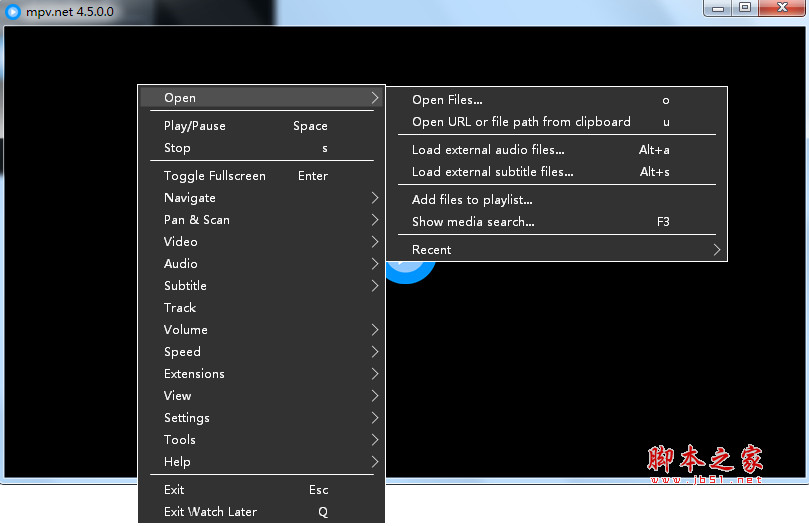Image resolution: width=809 pixels, height=526 pixels.
Task: Click Toggle Fullscreen menu entry
Action: click(x=262, y=176)
